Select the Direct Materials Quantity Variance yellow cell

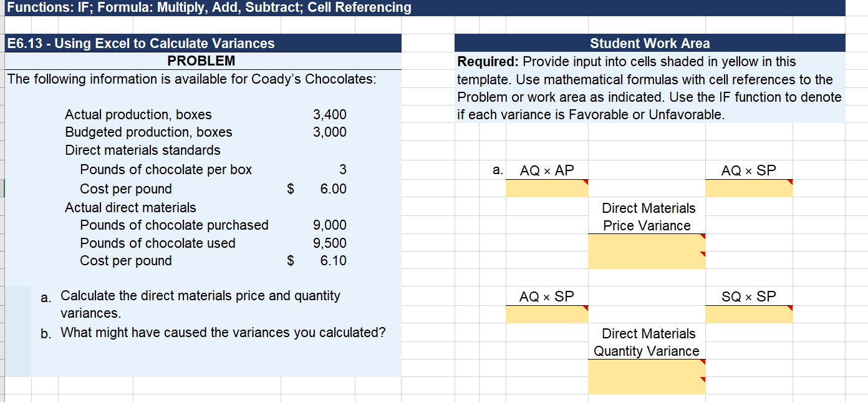646,376
